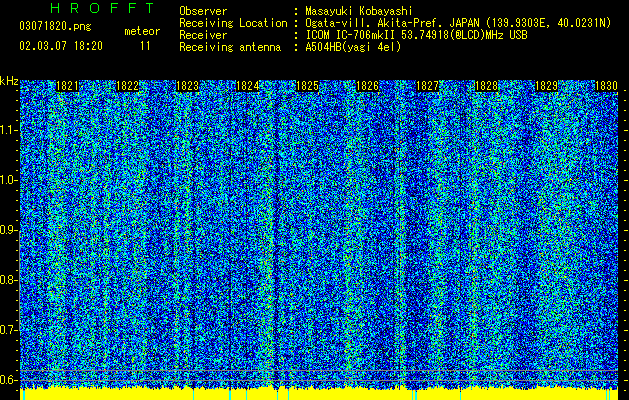
Task: Click the date stamp 02.03.07 18:20
Action: click(61, 46)
